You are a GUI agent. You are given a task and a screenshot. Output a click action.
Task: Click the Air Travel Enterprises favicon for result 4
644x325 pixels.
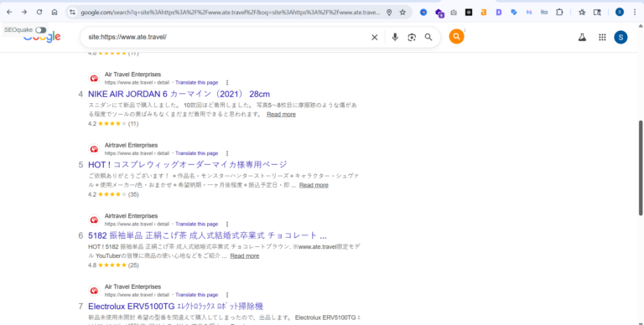tap(95, 79)
